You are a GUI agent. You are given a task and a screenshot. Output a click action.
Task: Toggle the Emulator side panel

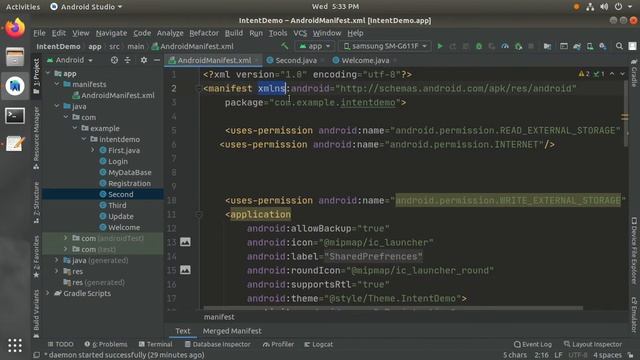634,314
